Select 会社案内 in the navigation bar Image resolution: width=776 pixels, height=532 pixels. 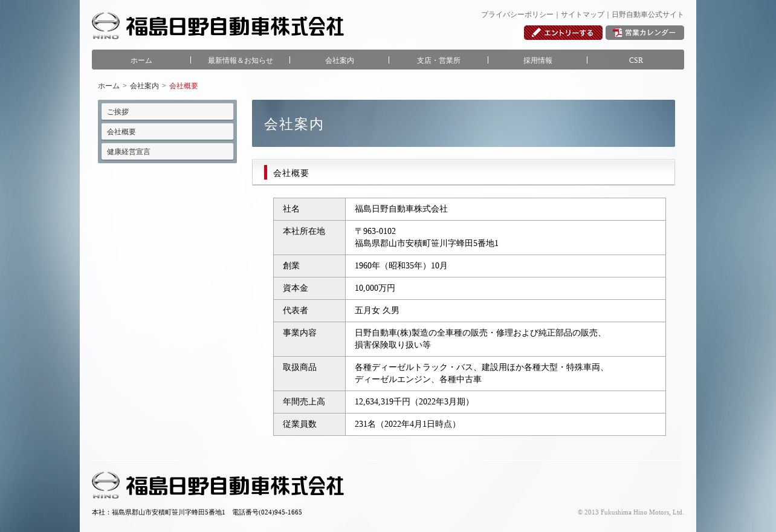tap(340, 60)
